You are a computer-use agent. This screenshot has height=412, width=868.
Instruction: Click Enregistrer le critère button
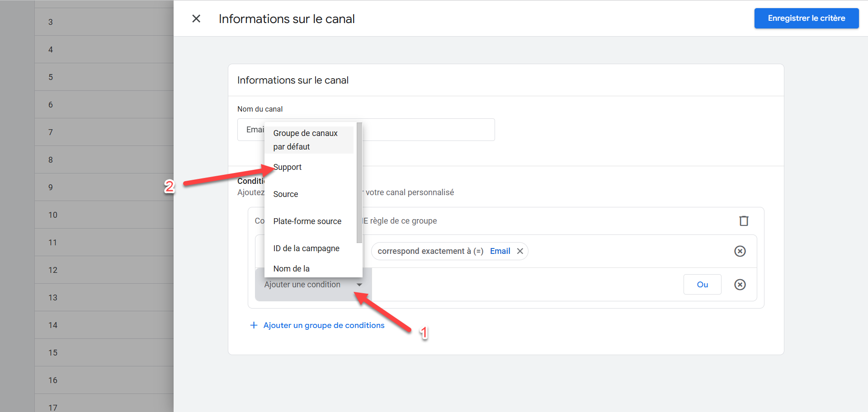pyautogui.click(x=806, y=19)
